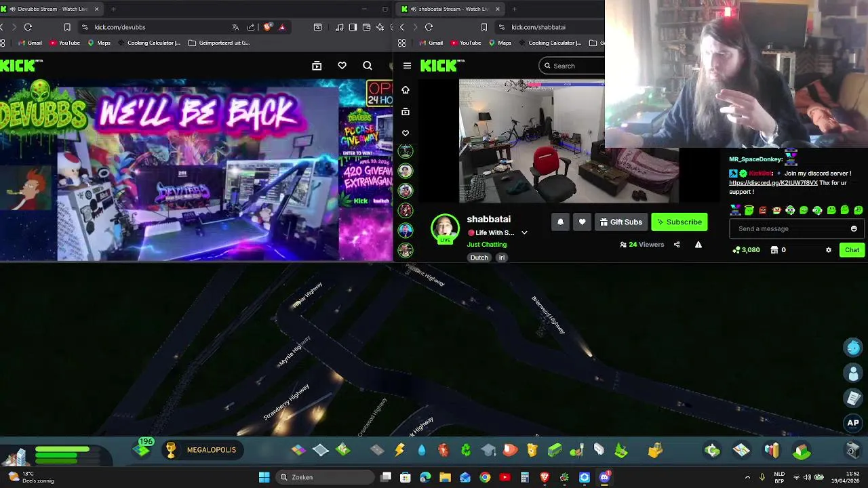
Task: Open Maps bookmark in Devubbs window
Action: click(99, 43)
